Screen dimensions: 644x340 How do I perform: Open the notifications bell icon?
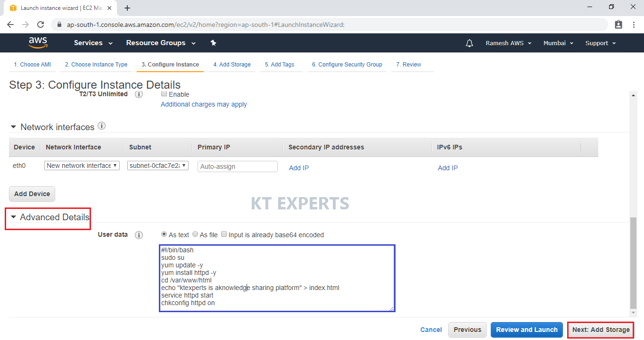point(469,43)
